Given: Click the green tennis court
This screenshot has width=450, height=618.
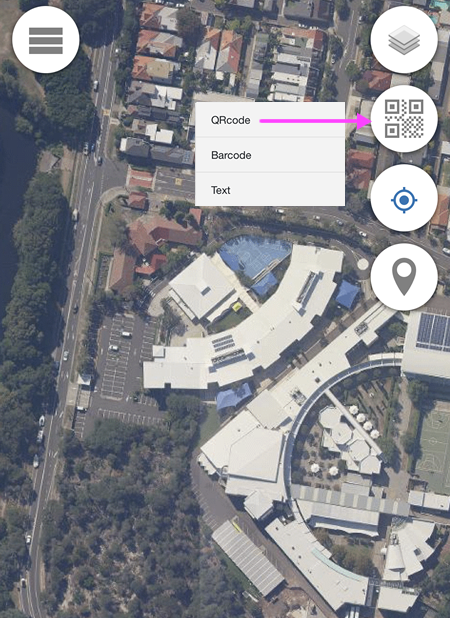Looking at the screenshot, I should pyautogui.click(x=434, y=447).
